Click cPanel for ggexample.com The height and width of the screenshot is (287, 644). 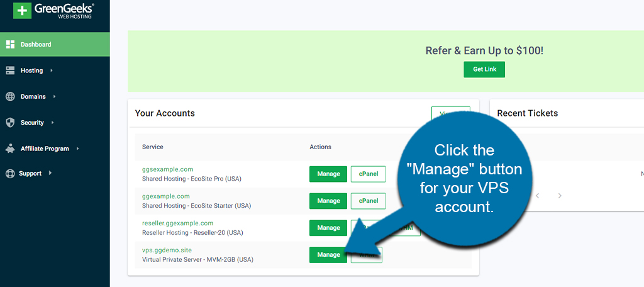(369, 201)
